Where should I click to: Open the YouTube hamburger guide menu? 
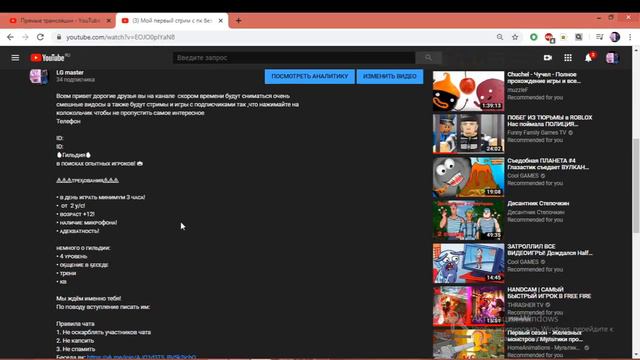click(15, 58)
